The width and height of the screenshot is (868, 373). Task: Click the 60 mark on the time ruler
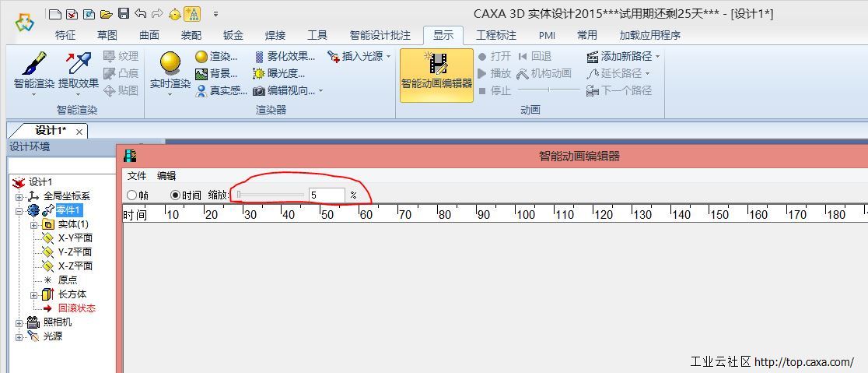pyautogui.click(x=366, y=214)
